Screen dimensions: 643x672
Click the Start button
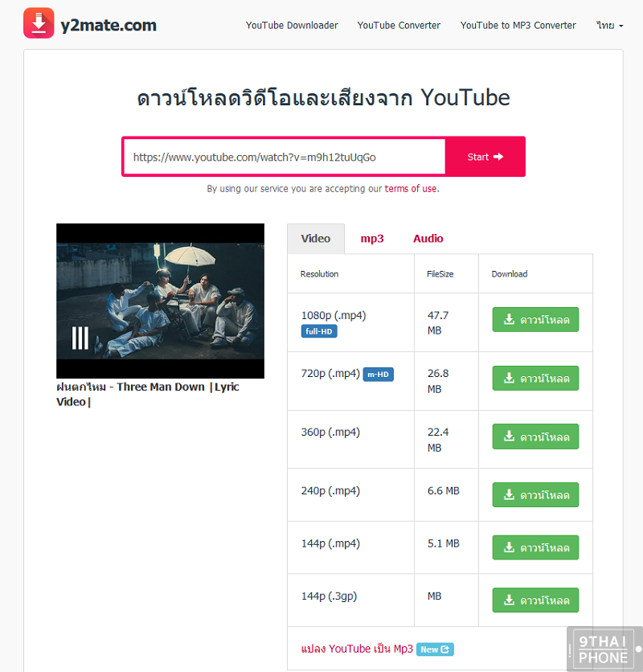[x=485, y=157]
